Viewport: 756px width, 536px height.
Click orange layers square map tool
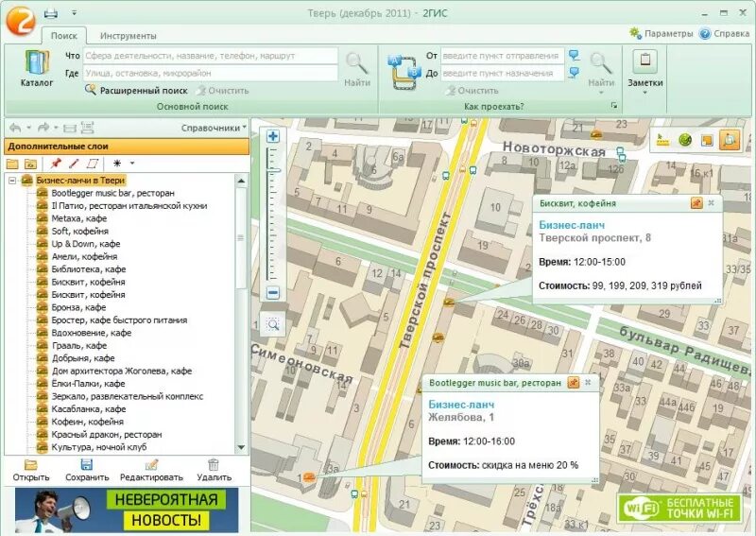tap(707, 140)
